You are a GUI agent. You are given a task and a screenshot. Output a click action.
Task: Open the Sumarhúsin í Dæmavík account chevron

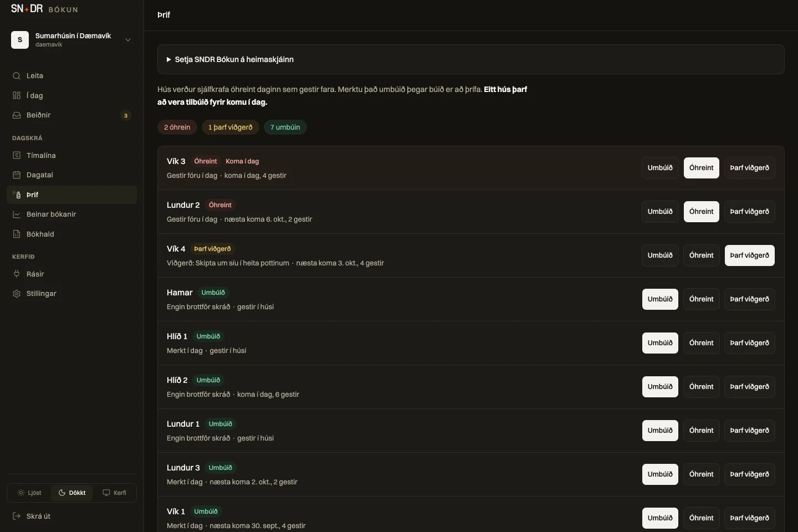pyautogui.click(x=128, y=40)
